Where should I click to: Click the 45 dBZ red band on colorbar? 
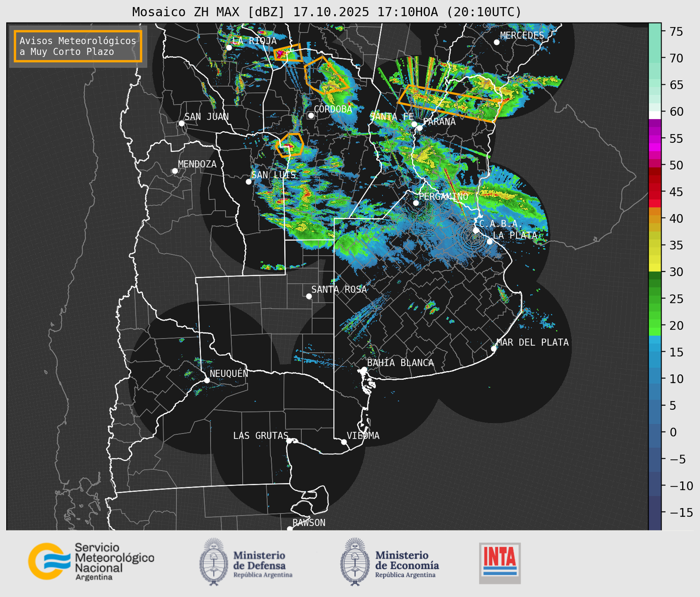tap(655, 192)
